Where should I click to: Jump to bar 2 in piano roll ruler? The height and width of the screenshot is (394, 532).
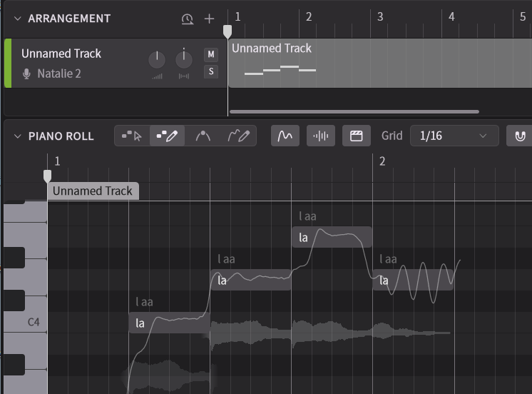click(382, 161)
